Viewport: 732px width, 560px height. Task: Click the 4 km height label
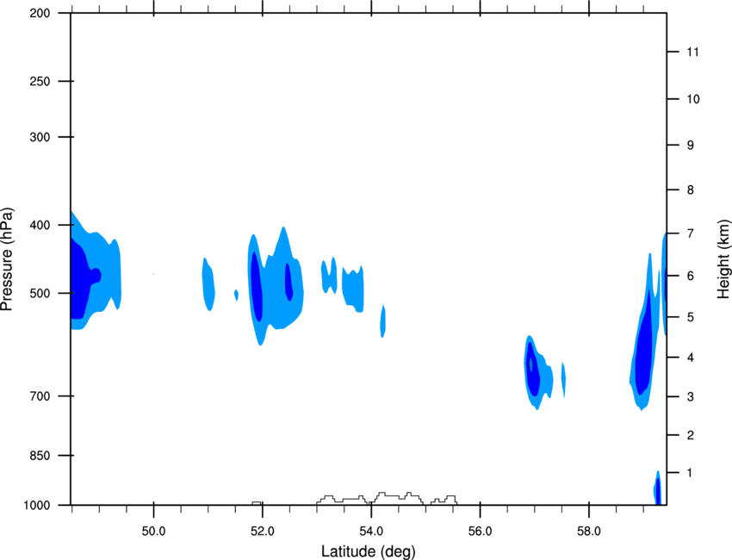pyautogui.click(x=690, y=358)
